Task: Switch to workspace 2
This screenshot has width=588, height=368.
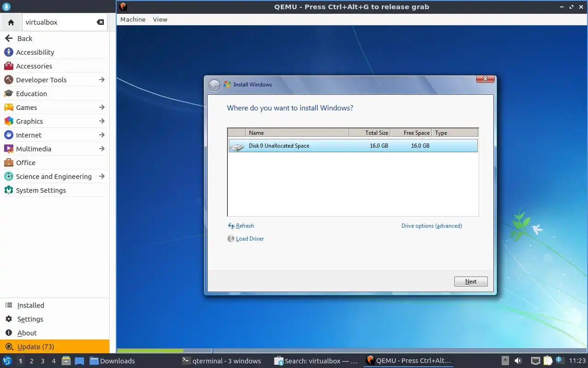Action: click(x=32, y=361)
